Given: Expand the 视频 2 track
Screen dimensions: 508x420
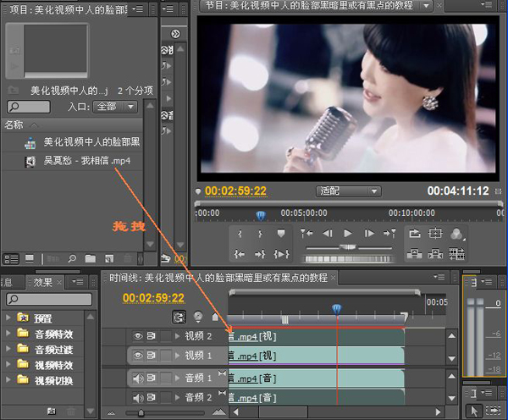Looking at the screenshot, I should 177,336.
